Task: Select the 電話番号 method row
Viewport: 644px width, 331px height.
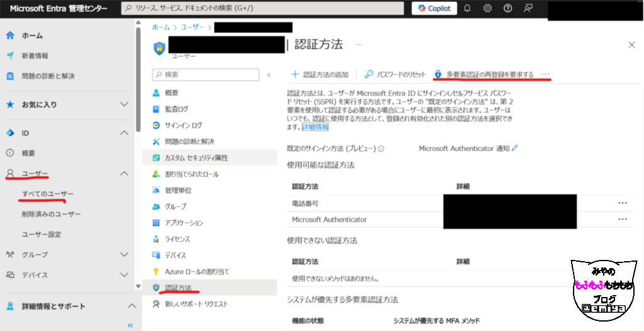Action: click(x=459, y=203)
